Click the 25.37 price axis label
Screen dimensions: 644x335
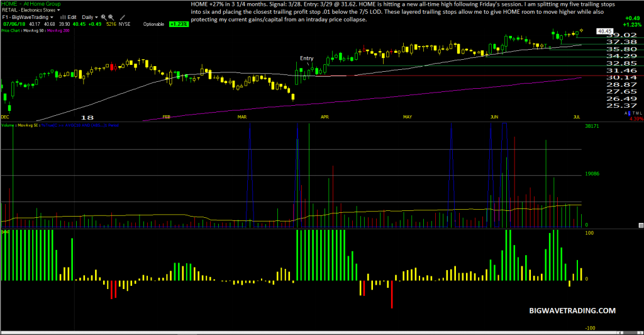pyautogui.click(x=621, y=106)
